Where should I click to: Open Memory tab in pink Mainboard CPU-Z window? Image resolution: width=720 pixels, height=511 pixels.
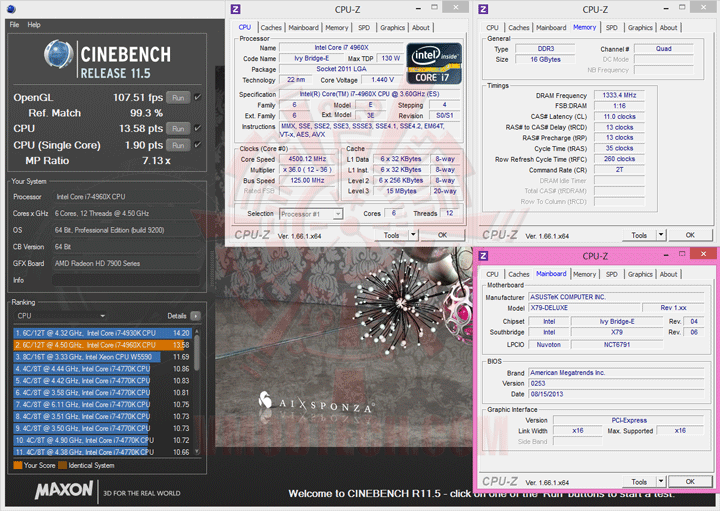click(585, 274)
